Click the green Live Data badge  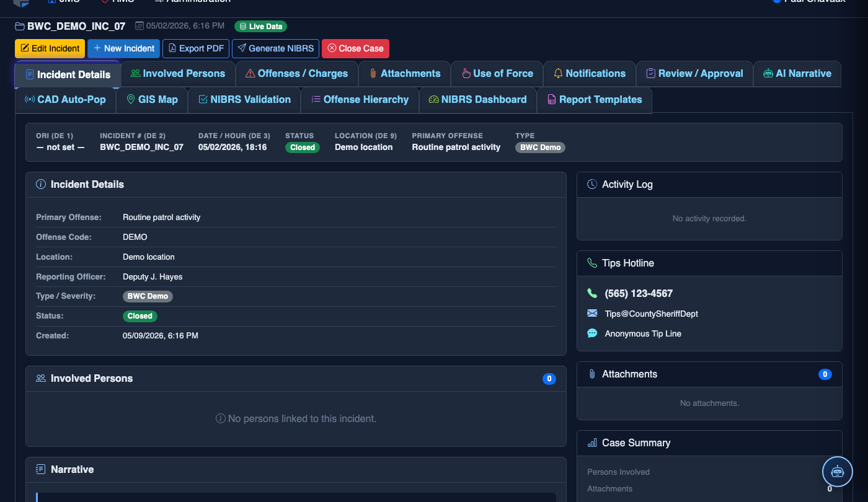pos(260,26)
